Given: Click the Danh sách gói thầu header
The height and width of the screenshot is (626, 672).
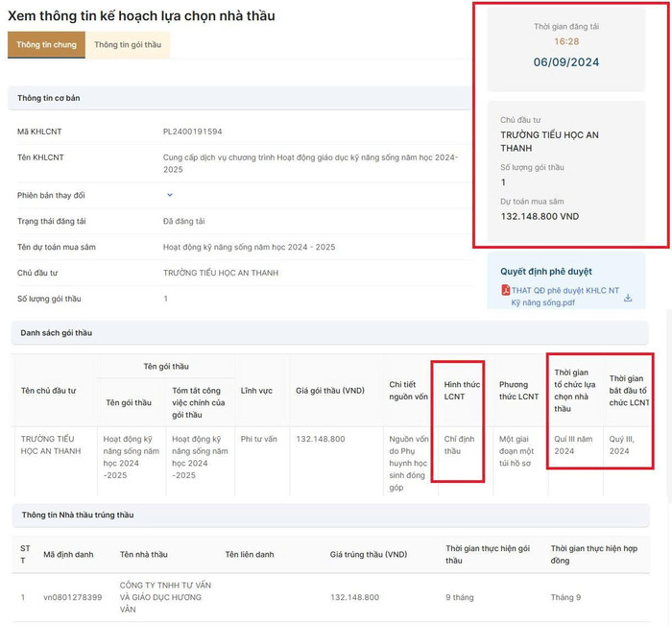Looking at the screenshot, I should pyautogui.click(x=329, y=333).
